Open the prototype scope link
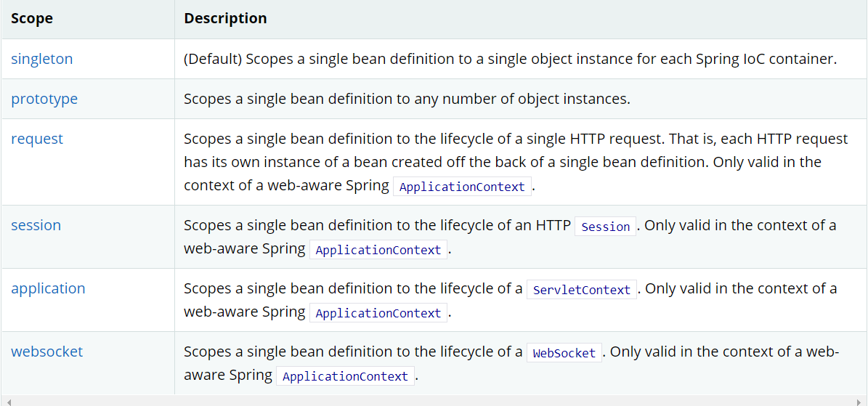Viewport: 868px width, 406px height. coord(44,100)
